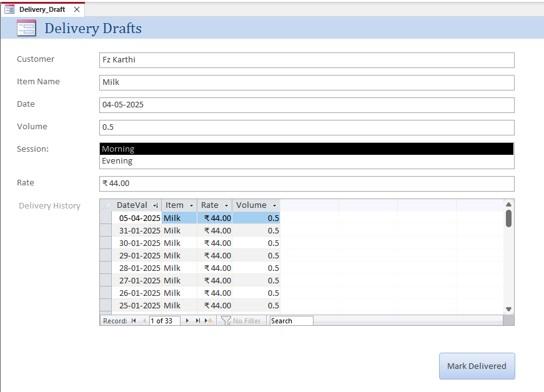This screenshot has height=392, width=544.
Task: Click date cell 31-01-2025
Action: 137,230
